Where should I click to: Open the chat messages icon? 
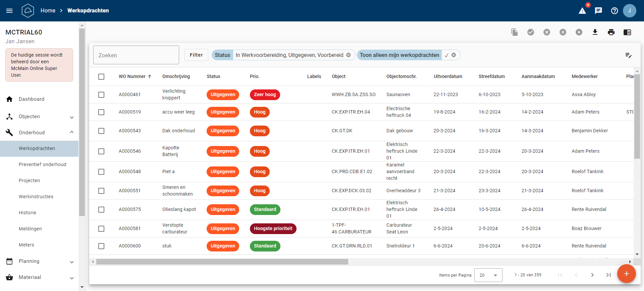(x=598, y=11)
